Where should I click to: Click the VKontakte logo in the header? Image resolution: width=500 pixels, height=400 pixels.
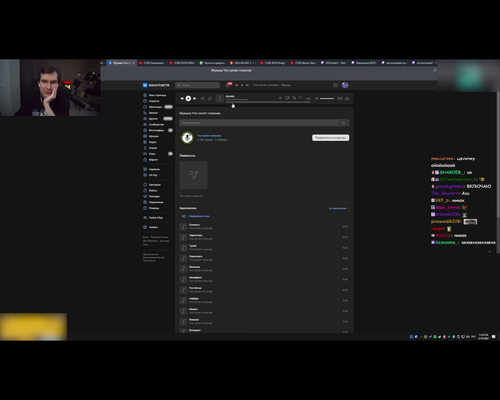click(x=156, y=85)
